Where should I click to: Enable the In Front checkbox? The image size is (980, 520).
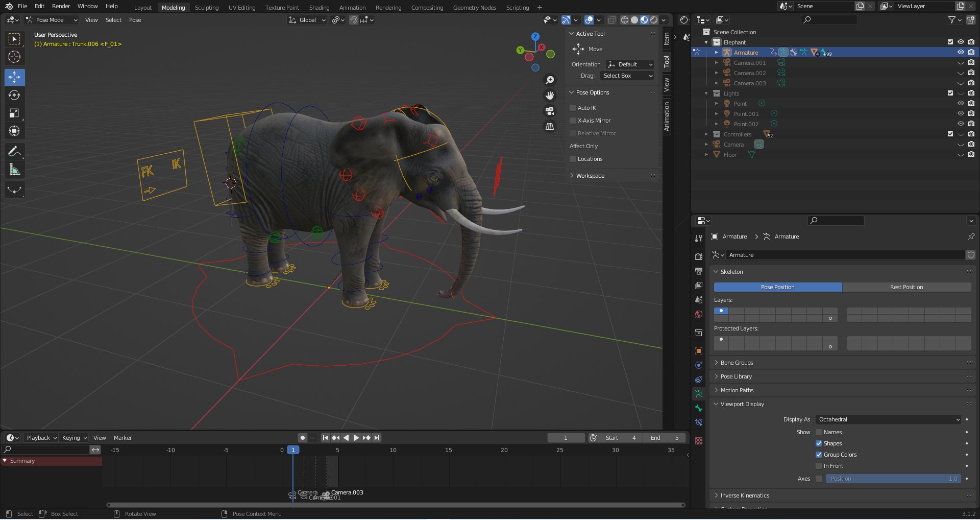(x=819, y=466)
